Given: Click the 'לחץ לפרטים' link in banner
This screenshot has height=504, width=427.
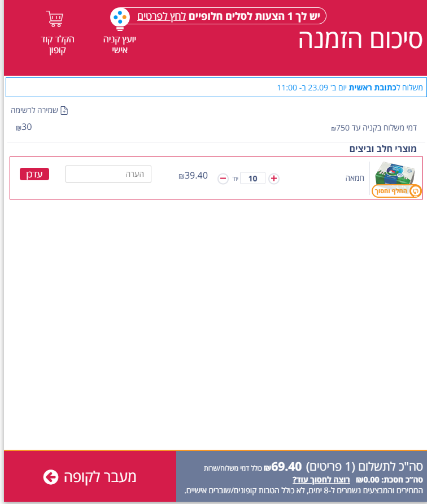Looking at the screenshot, I should [162, 16].
